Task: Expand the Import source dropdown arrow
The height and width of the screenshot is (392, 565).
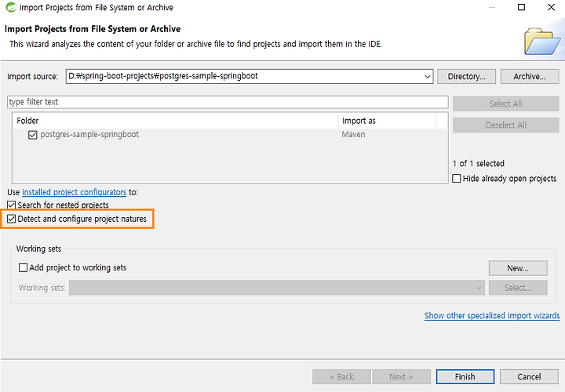Action: [x=427, y=77]
